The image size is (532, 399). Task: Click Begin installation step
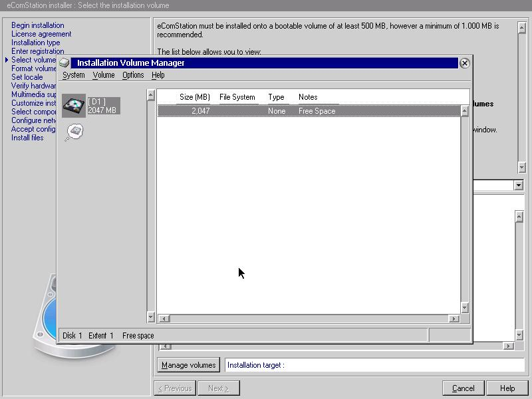[x=38, y=25]
